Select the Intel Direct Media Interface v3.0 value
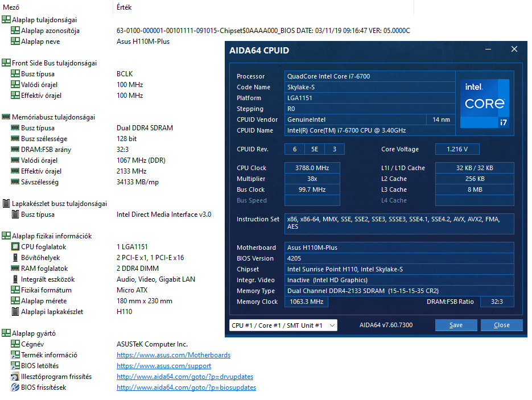Screen dimensions: 532x400 pos(164,215)
